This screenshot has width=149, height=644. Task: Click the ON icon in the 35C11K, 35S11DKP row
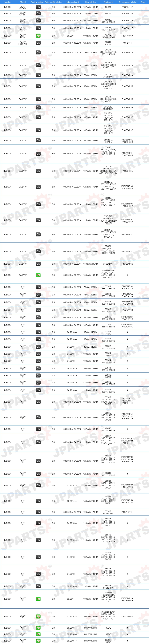click(x=38, y=75)
